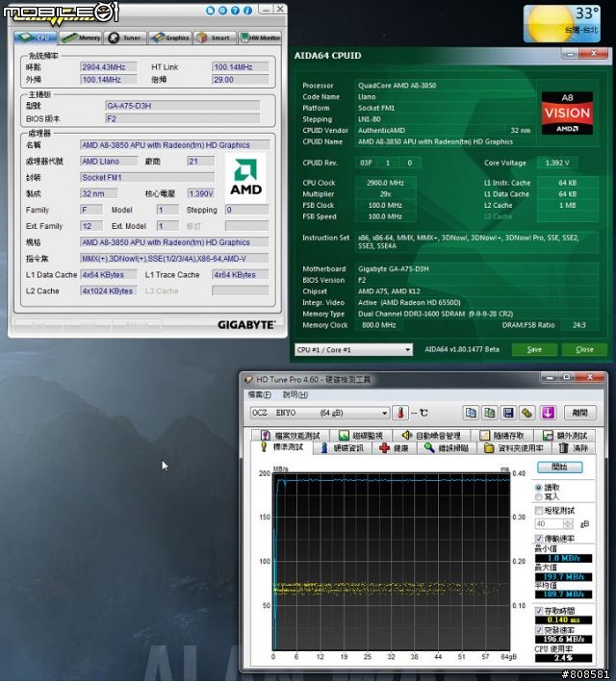Open the 額外測試 tab
Viewport: 616px width, 682px height.
tap(566, 436)
